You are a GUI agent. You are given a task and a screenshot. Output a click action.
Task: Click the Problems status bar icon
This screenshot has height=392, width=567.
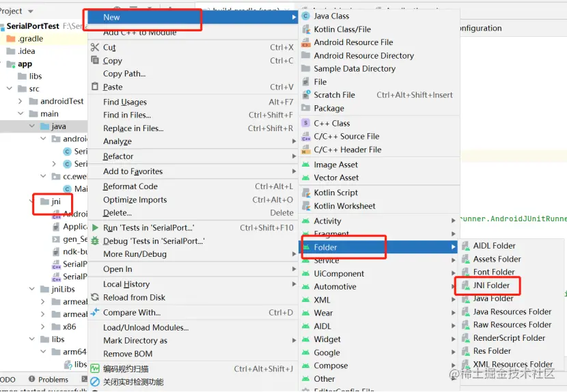[x=32, y=378]
